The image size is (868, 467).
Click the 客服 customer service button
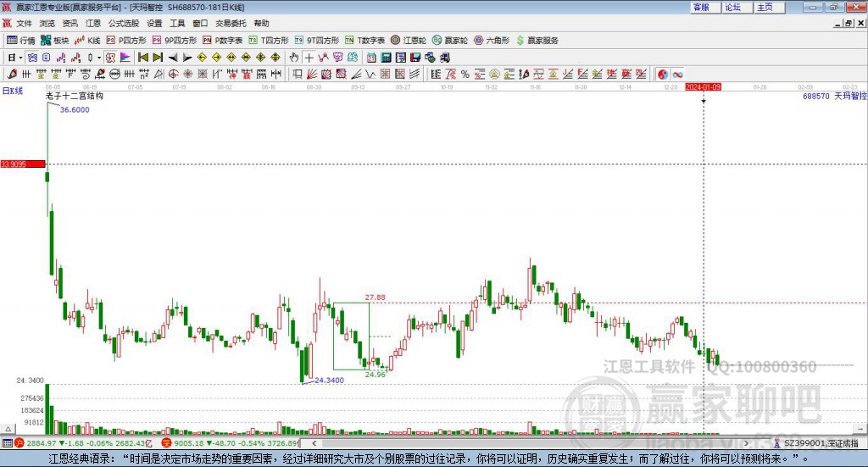coord(704,7)
